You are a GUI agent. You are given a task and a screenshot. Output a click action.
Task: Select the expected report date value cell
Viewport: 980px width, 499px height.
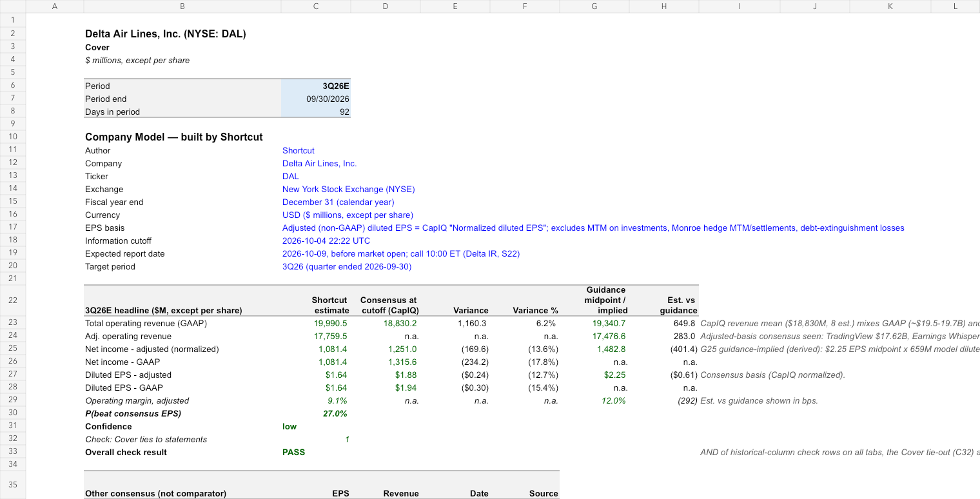point(401,253)
